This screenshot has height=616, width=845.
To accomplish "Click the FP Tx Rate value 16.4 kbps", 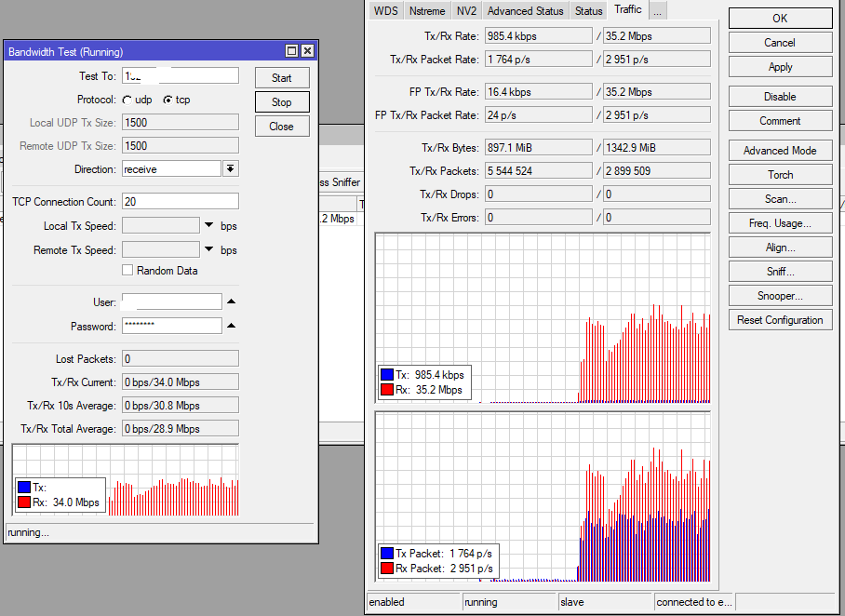I will coord(539,91).
